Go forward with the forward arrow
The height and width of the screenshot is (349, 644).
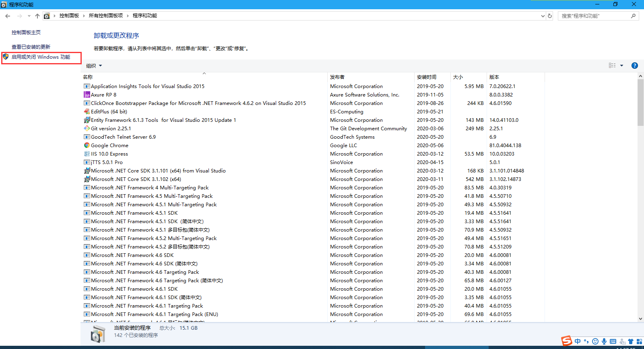[x=19, y=16]
